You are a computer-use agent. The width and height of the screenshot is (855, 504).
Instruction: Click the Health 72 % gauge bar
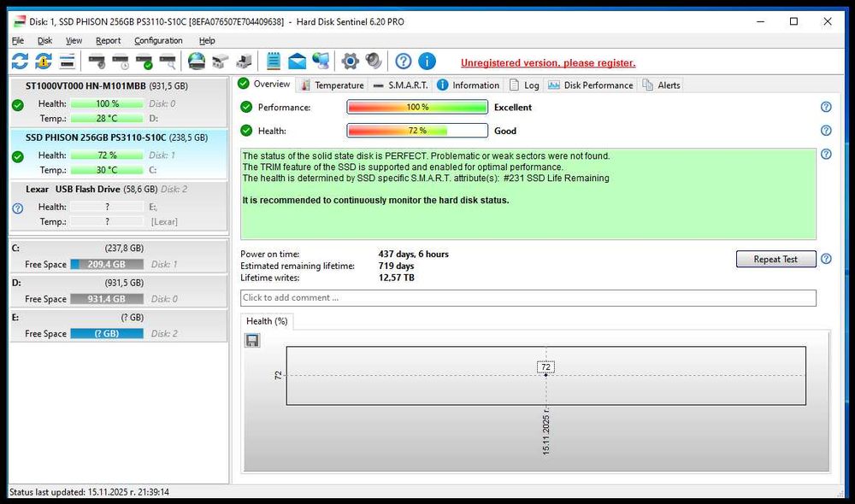pos(417,130)
